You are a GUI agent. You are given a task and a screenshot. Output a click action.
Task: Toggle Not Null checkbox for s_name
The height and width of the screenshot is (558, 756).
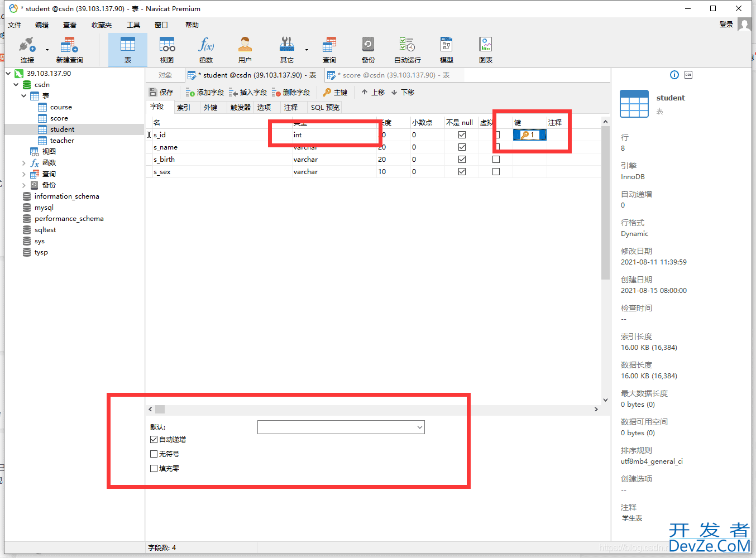pyautogui.click(x=462, y=147)
